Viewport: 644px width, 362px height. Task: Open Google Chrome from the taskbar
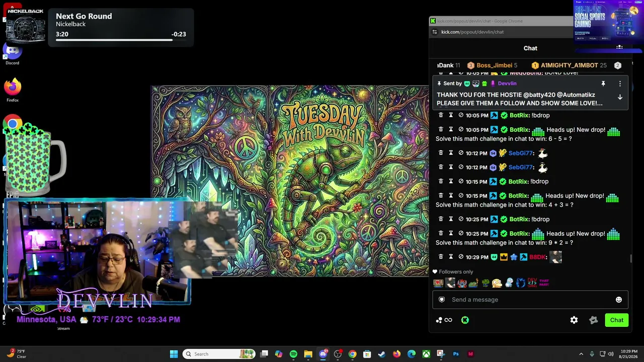pos(352,354)
